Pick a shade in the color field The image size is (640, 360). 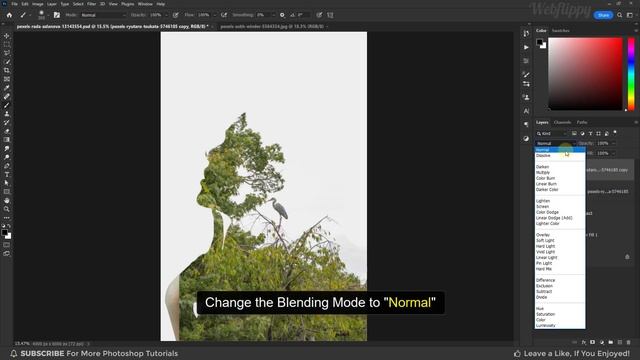pos(585,73)
